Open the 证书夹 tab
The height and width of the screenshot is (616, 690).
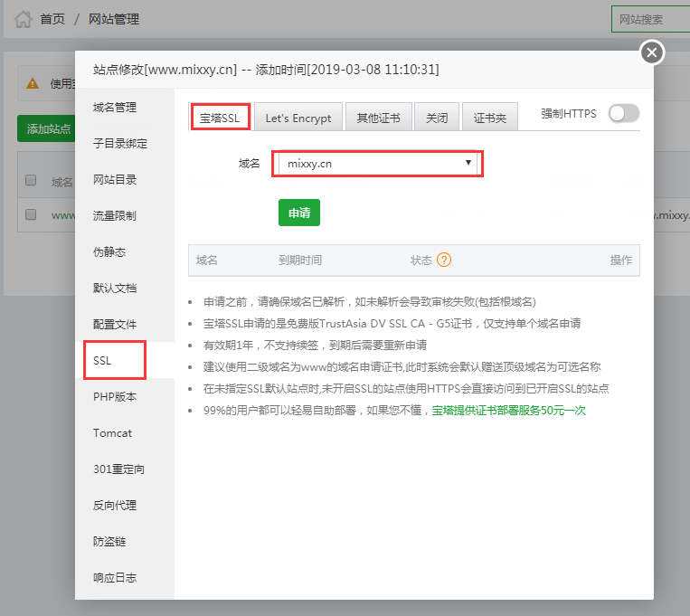pos(490,118)
